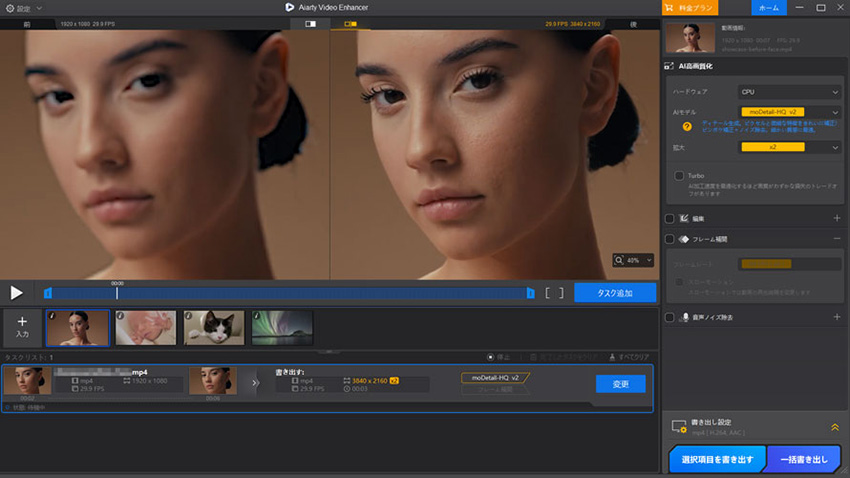Click the タスク追加 button

tap(614, 293)
